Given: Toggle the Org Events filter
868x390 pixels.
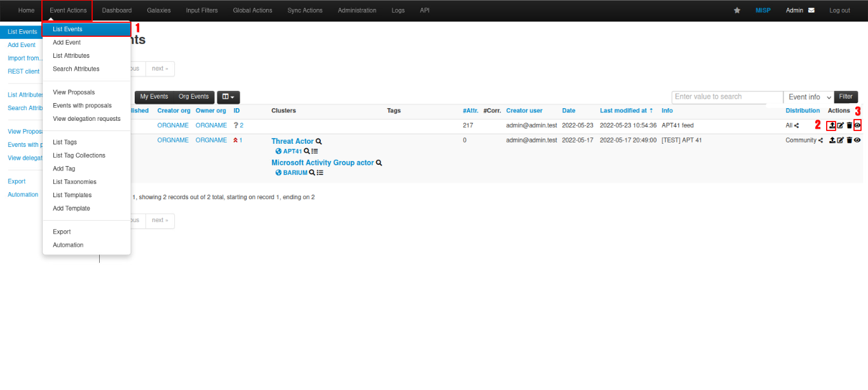Looking at the screenshot, I should click(193, 97).
